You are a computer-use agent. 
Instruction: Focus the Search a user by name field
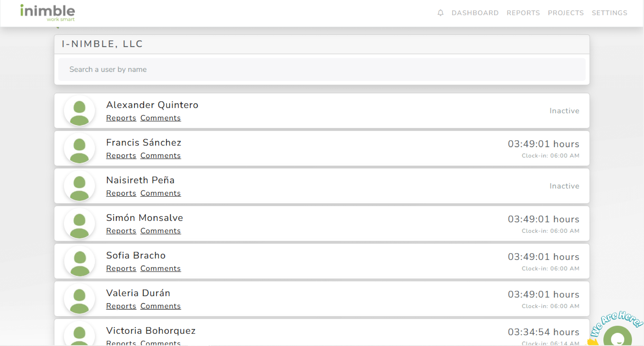click(x=322, y=69)
